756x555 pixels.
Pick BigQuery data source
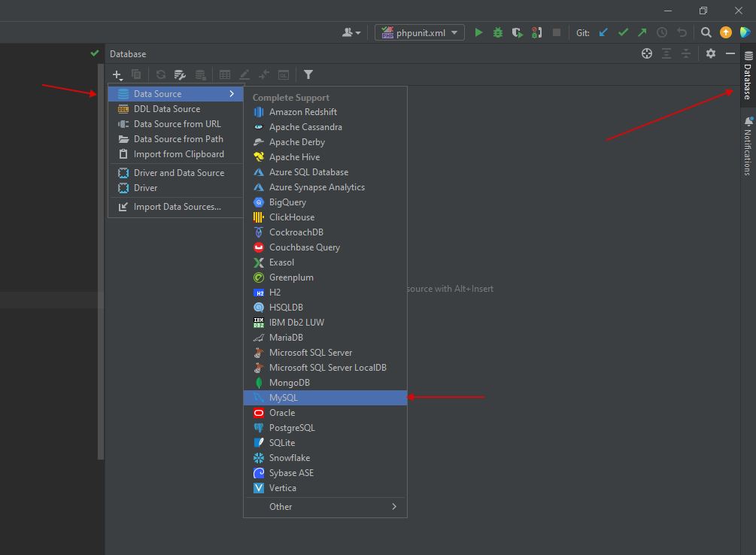[326, 202]
